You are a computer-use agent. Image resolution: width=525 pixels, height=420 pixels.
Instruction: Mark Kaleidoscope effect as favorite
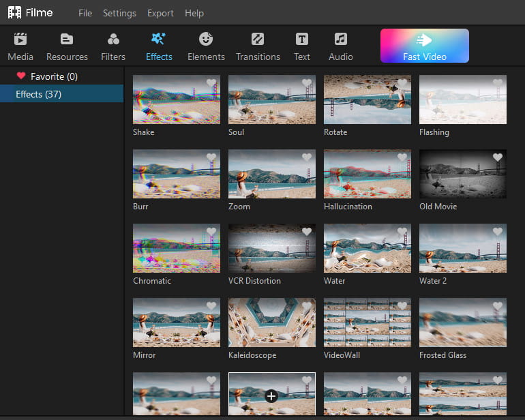(307, 306)
